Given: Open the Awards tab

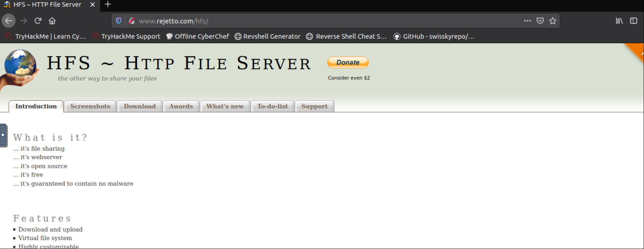Looking at the screenshot, I should tap(181, 106).
